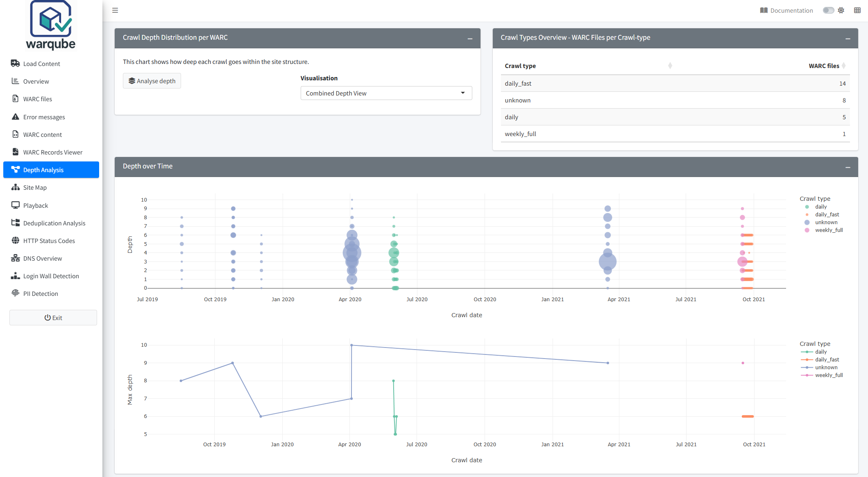Screen dimensions: 868x477
Task: Toggle 'daily_fast' series in max depth legend
Action: click(821, 359)
